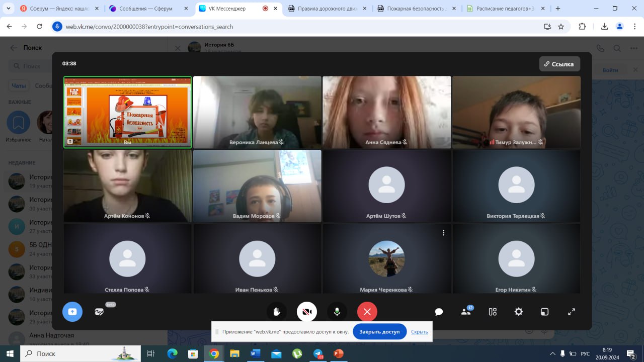644x362 pixels.
Task: Go back in browser history
Action: click(x=9, y=27)
